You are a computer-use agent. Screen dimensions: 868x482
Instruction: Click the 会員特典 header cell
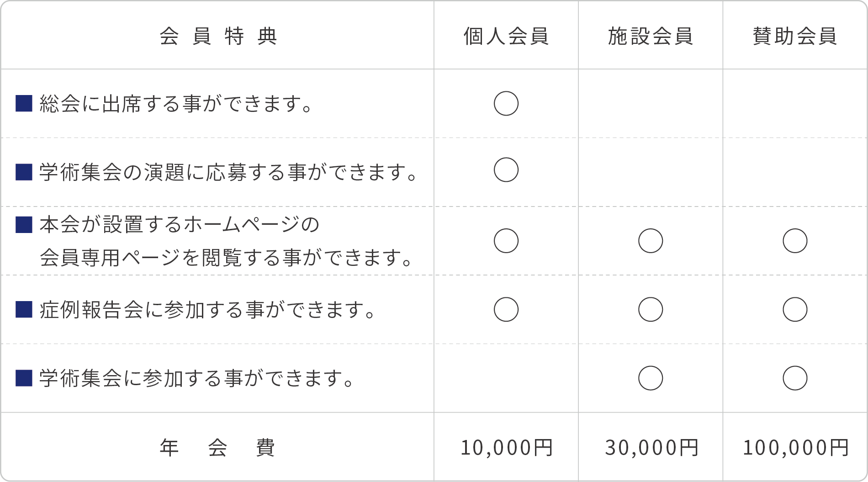(x=218, y=36)
